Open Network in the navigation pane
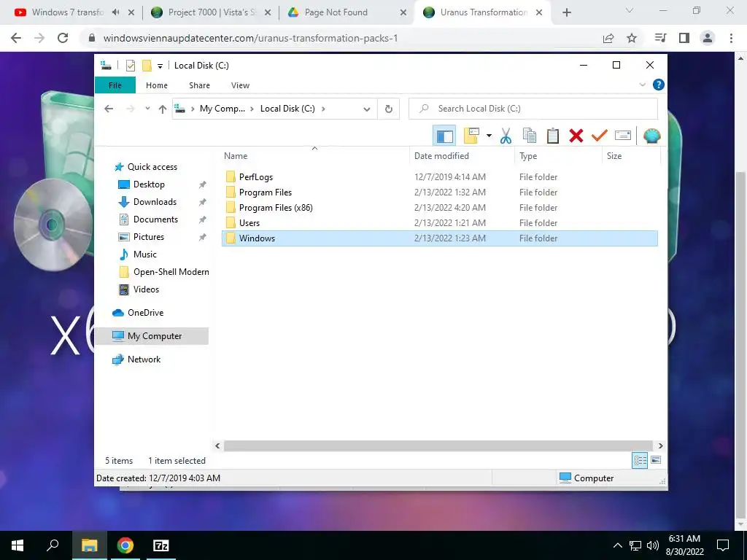Screen dimensions: 747x560 144,359
